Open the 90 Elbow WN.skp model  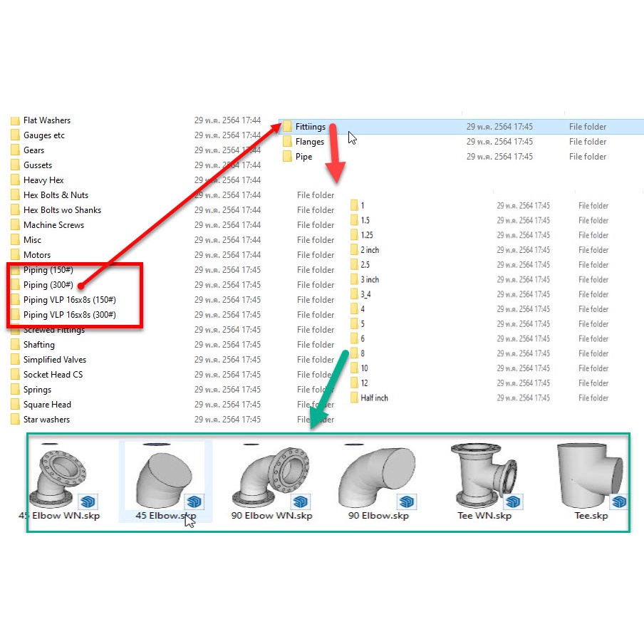[272, 476]
